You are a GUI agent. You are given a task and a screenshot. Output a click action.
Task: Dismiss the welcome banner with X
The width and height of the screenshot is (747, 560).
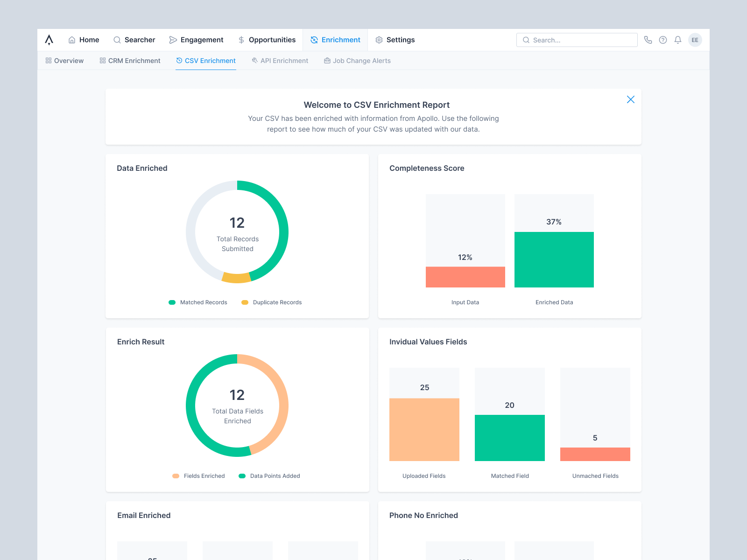(630, 99)
